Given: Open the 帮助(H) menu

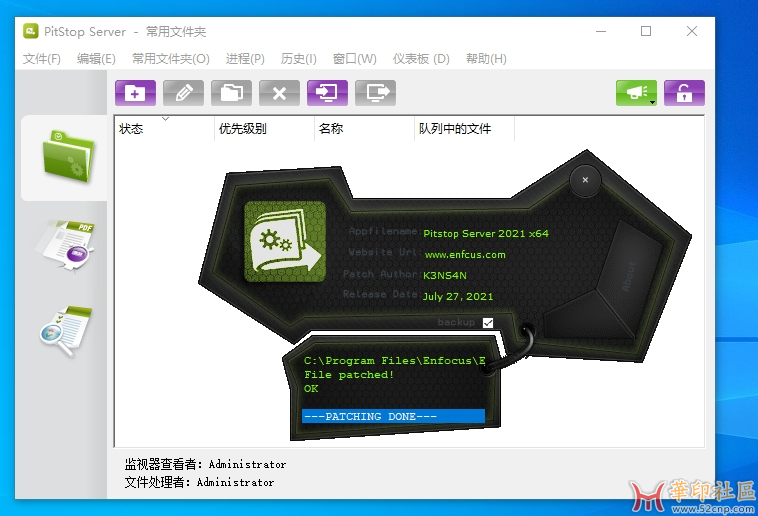Looking at the screenshot, I should (x=486, y=59).
